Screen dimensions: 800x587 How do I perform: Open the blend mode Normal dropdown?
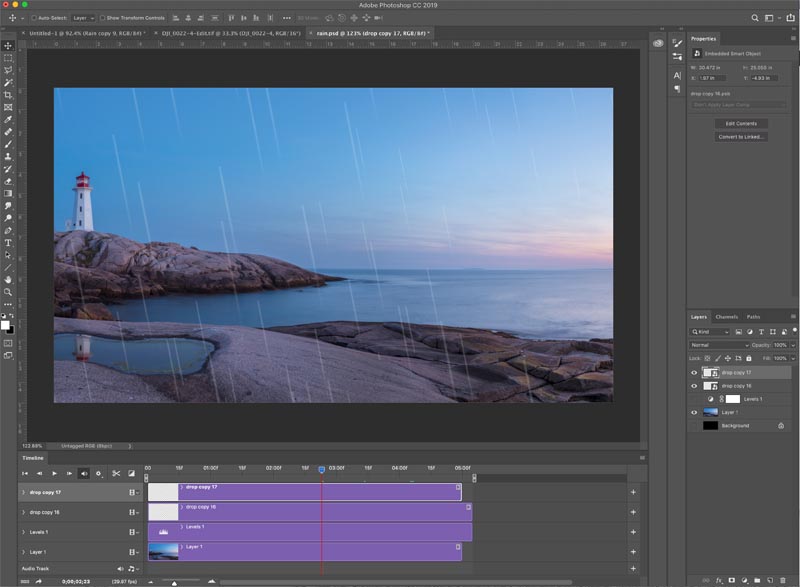click(x=719, y=345)
